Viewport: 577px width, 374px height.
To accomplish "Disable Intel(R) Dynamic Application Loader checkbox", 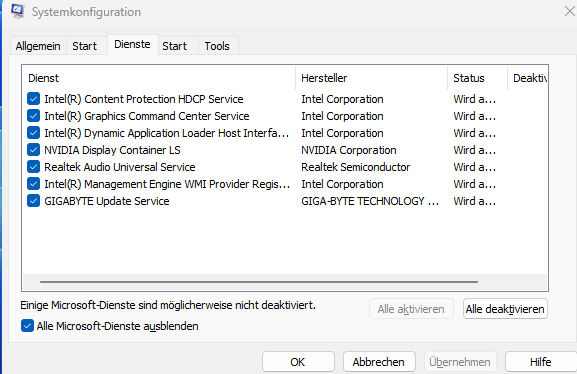I will click(33, 133).
